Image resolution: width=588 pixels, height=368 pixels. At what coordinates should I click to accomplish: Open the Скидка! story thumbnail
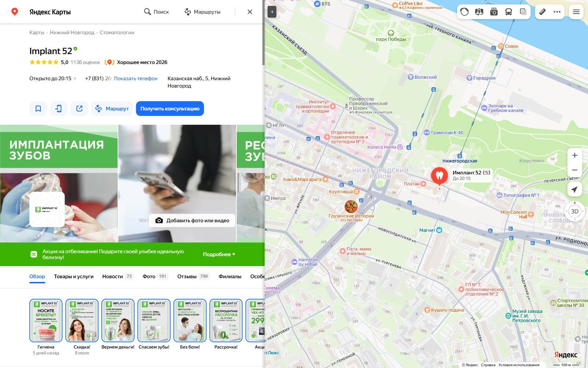(x=82, y=321)
